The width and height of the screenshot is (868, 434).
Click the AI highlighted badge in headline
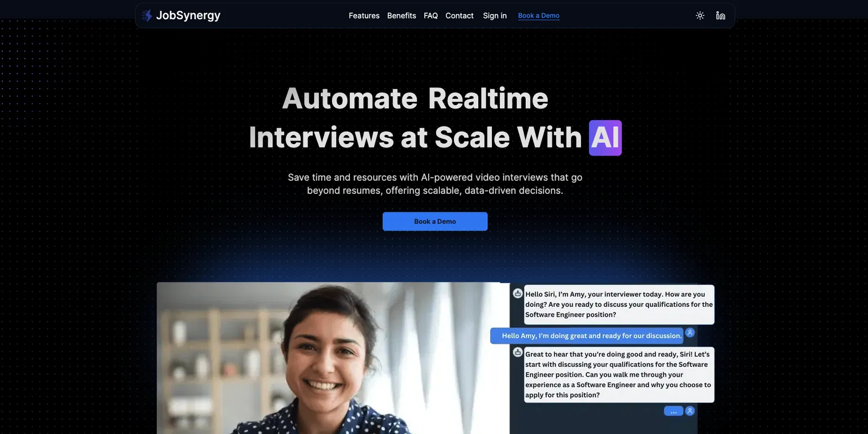click(605, 137)
